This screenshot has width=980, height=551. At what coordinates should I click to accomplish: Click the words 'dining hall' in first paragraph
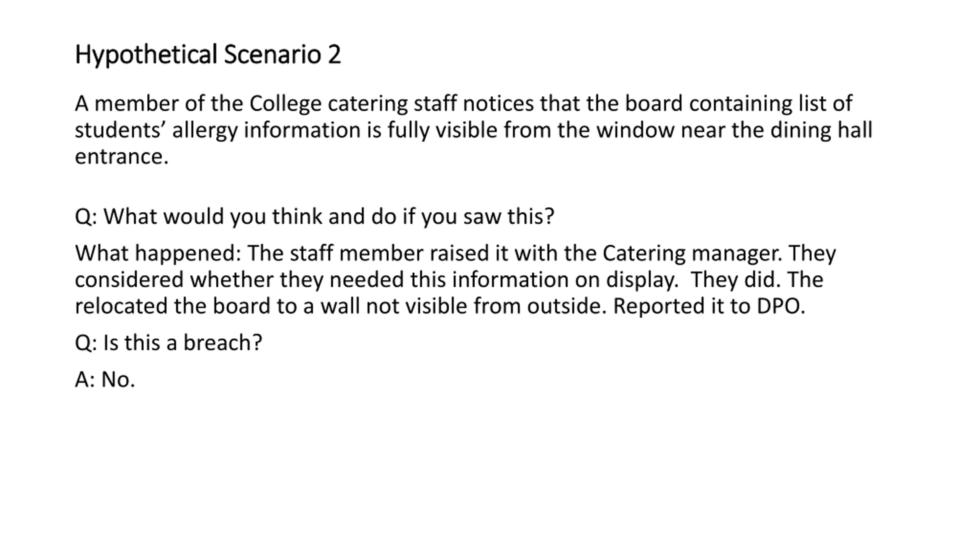821,130
